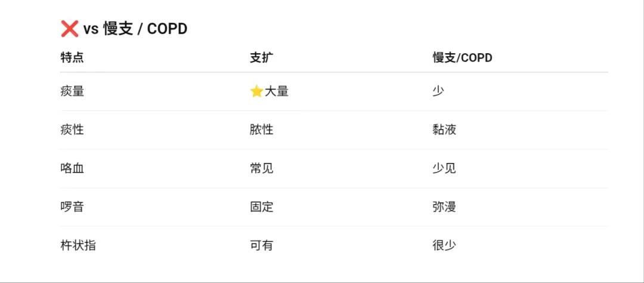Click the 少 cell in 痰量 row
The height and width of the screenshot is (283, 644).
438,91
